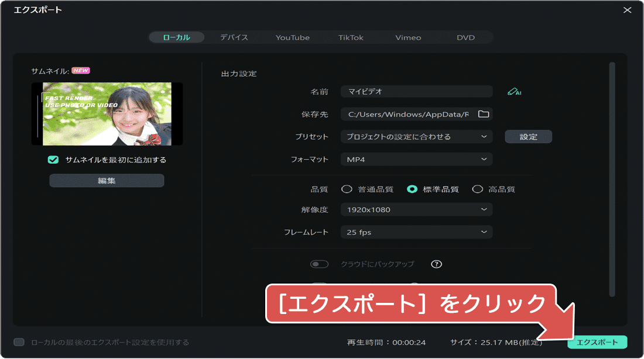Click the マイビデオ name input field

pyautogui.click(x=416, y=91)
